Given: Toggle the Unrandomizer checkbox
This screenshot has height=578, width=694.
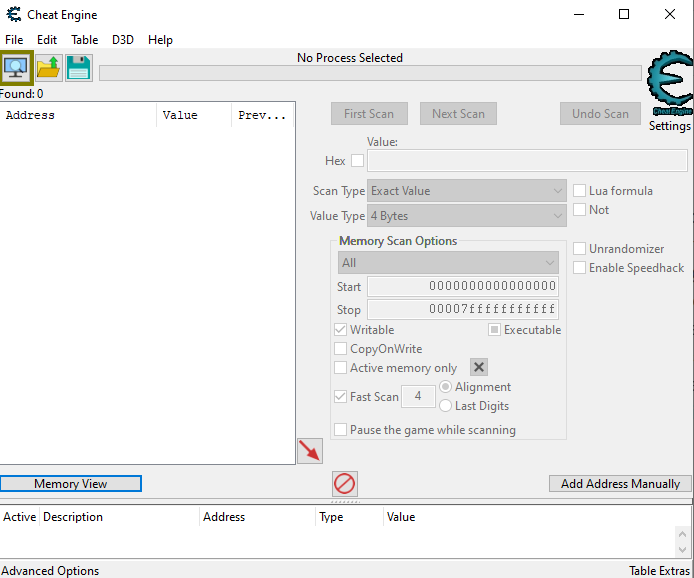Looking at the screenshot, I should [x=580, y=249].
